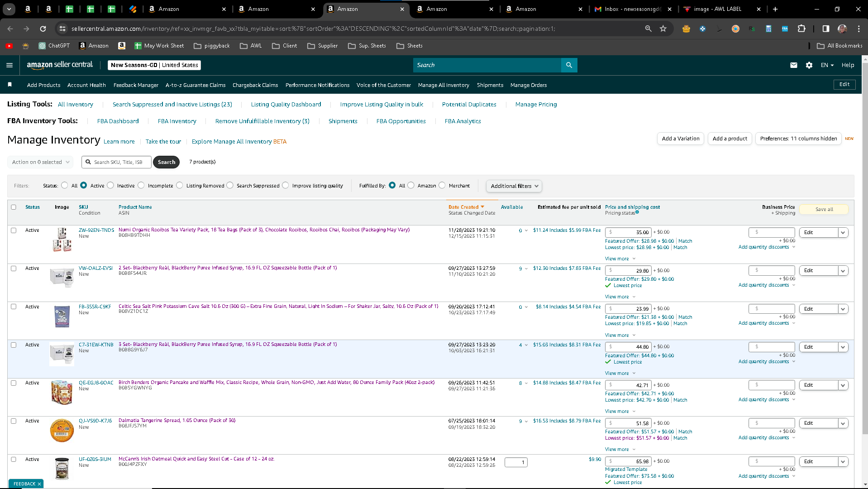Tick the select-all checkbox in the table header
This screenshot has width=868, height=489.
coord(14,207)
